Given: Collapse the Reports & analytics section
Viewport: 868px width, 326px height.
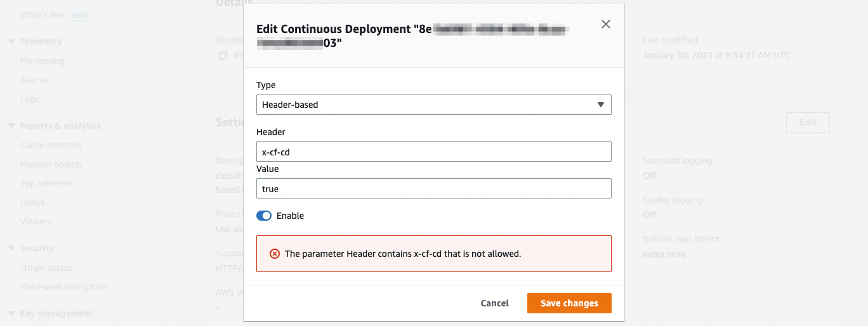Looking at the screenshot, I should [11, 126].
